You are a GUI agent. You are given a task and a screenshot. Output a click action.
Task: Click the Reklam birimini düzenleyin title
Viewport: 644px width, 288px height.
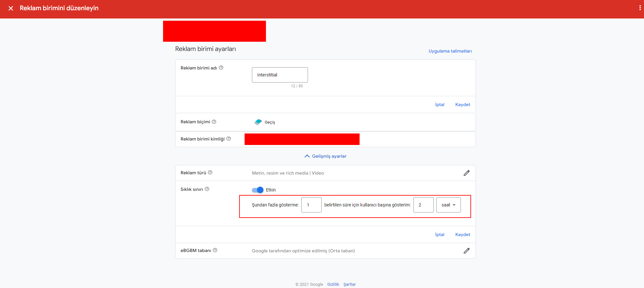pyautogui.click(x=59, y=8)
